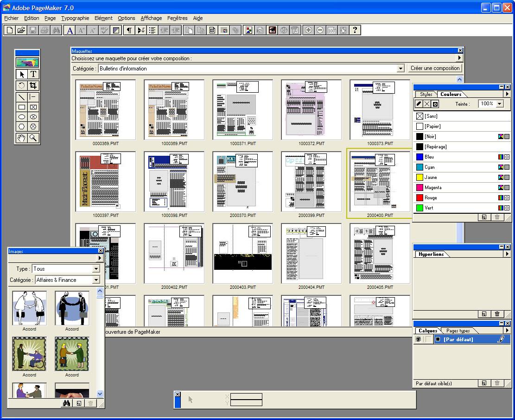Screen dimensions: 515x420
Task: Choose the Rectangle drawing tool
Action: coord(21,107)
